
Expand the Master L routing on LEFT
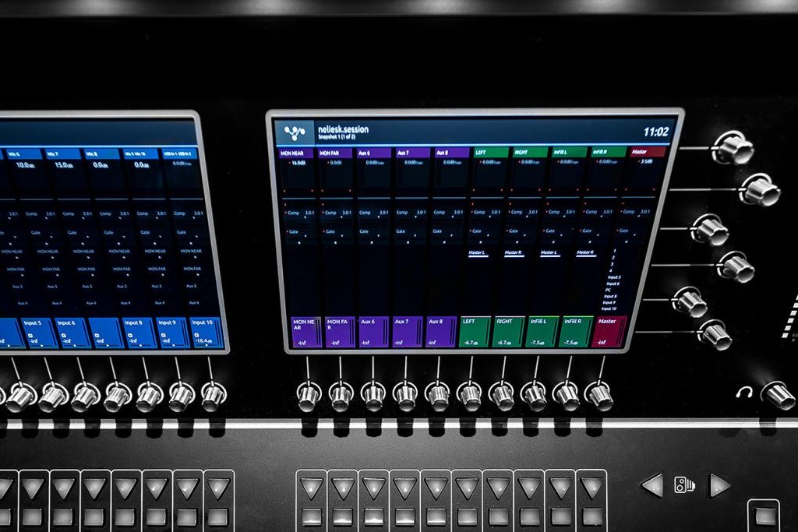(x=478, y=252)
